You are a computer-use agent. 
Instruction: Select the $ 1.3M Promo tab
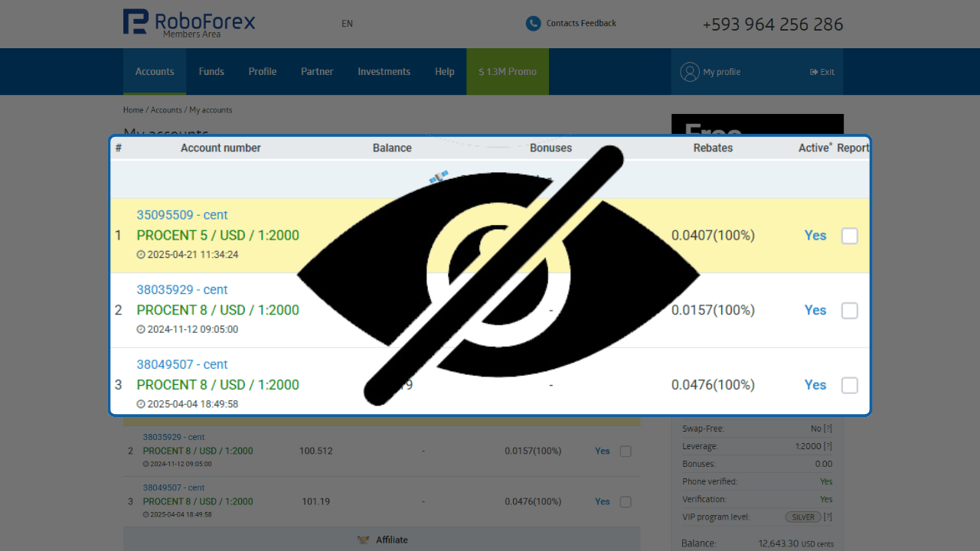(x=508, y=72)
